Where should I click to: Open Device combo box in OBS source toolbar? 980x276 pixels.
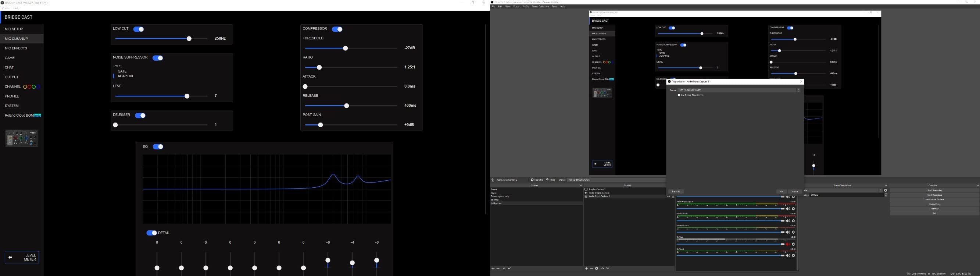(616, 180)
